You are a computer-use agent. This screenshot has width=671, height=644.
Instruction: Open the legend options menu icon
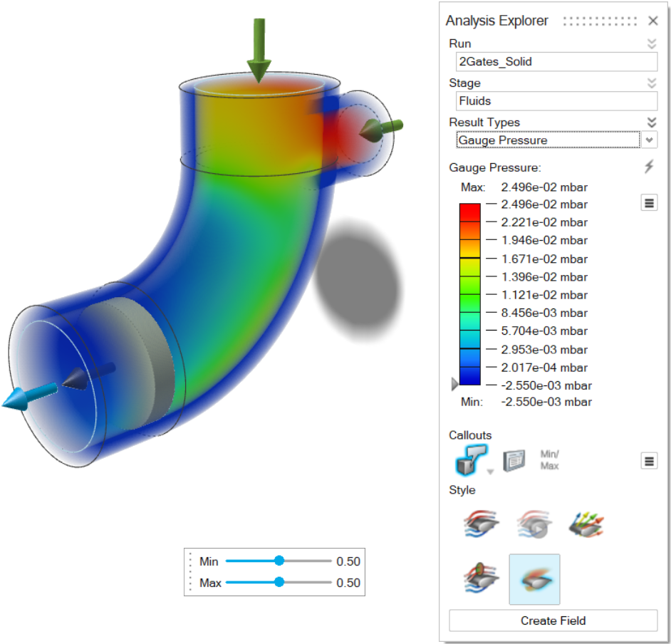coord(649,203)
